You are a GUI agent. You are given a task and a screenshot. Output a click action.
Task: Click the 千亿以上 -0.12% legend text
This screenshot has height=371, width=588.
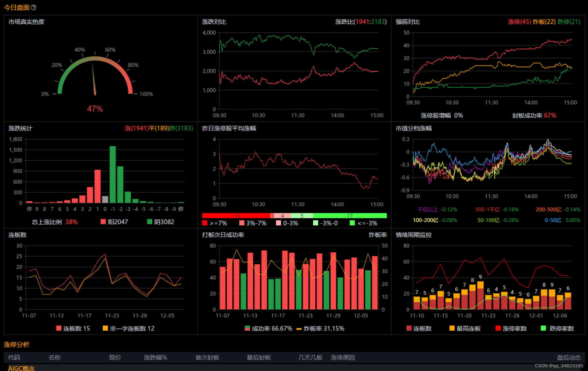(x=437, y=210)
